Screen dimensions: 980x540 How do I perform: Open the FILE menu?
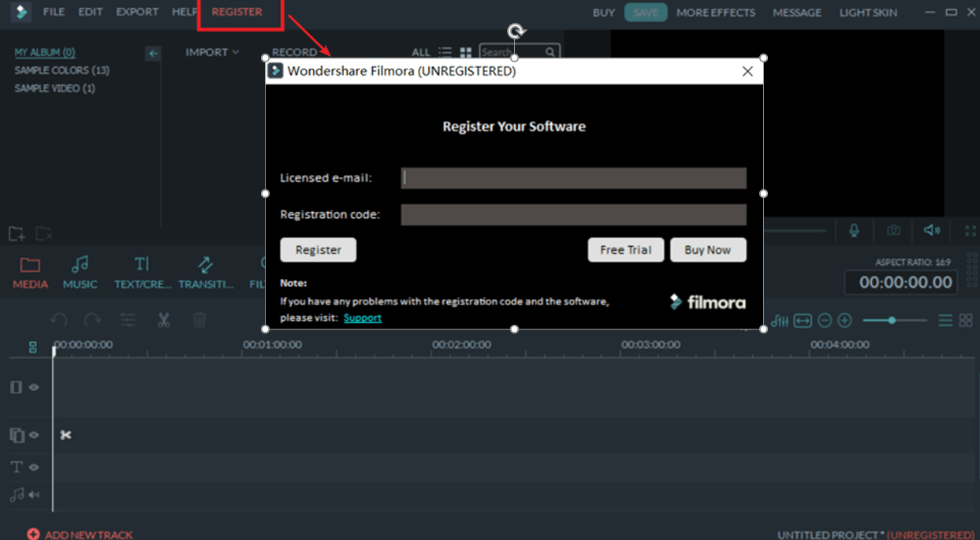coord(54,12)
